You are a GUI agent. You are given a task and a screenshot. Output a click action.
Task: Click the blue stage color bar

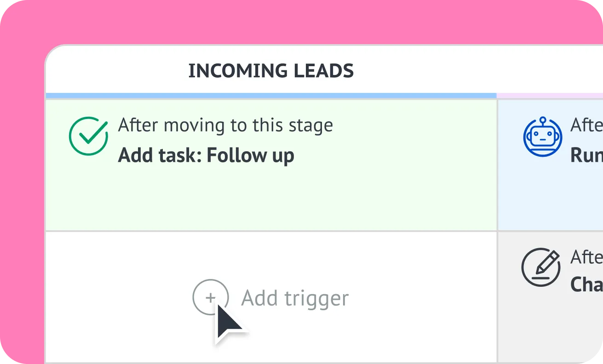(x=271, y=96)
